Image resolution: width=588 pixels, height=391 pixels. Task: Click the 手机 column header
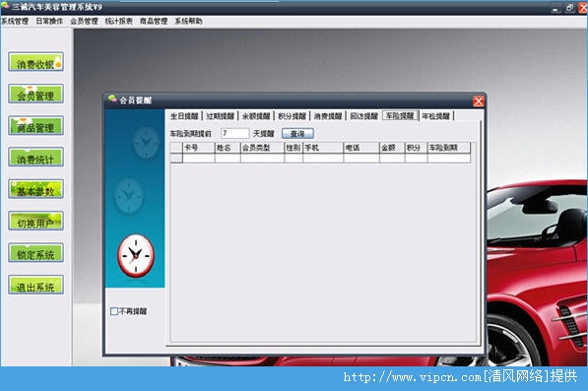(x=323, y=148)
